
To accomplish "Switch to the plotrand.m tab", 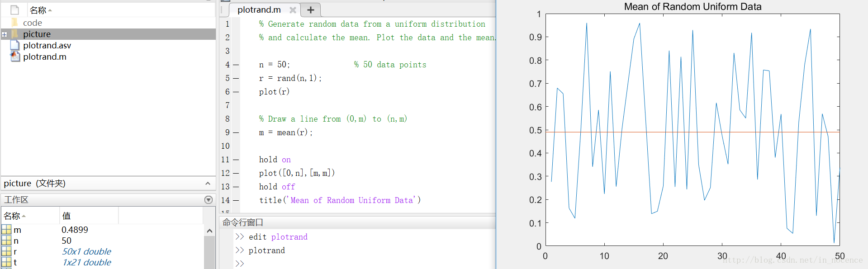I will (259, 10).
